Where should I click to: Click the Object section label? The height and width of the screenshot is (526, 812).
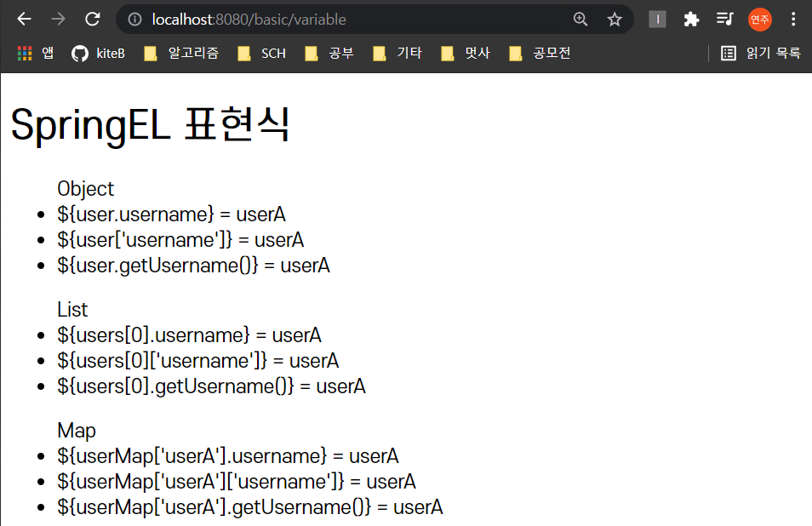click(x=85, y=189)
